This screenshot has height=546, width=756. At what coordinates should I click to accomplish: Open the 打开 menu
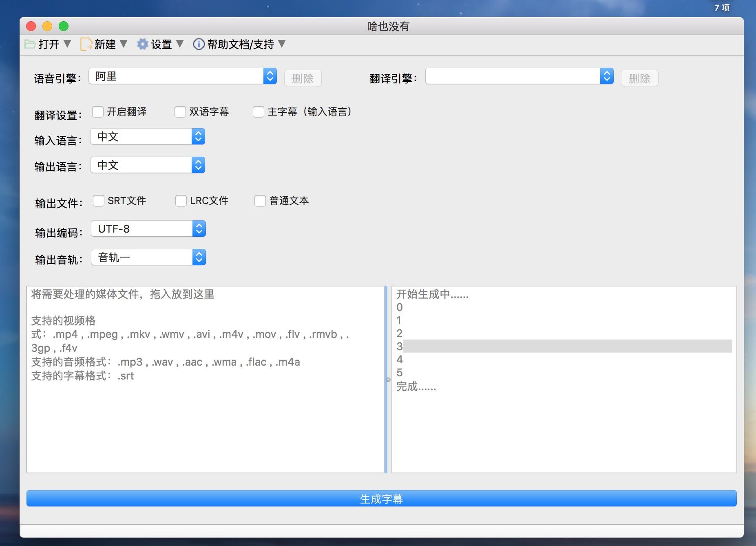[x=48, y=44]
